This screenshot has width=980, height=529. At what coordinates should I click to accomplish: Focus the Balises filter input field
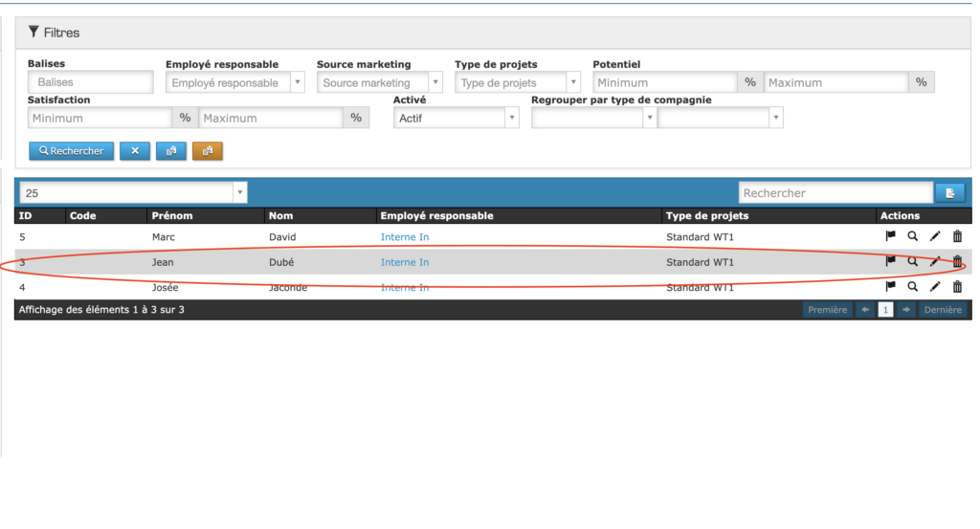pos(91,83)
